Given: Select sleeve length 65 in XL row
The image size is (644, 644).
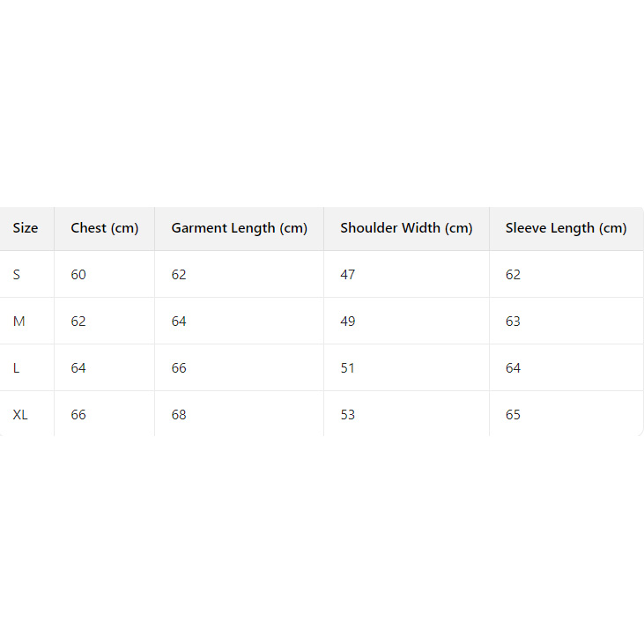Looking at the screenshot, I should point(513,415).
